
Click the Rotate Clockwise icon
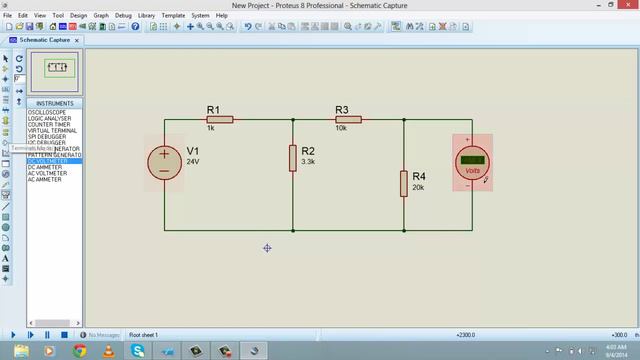coord(19,59)
